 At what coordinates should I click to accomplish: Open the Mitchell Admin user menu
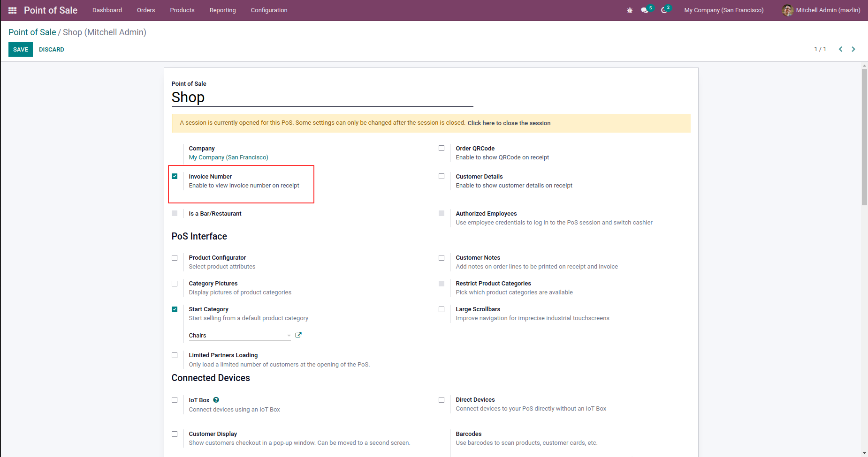821,10
